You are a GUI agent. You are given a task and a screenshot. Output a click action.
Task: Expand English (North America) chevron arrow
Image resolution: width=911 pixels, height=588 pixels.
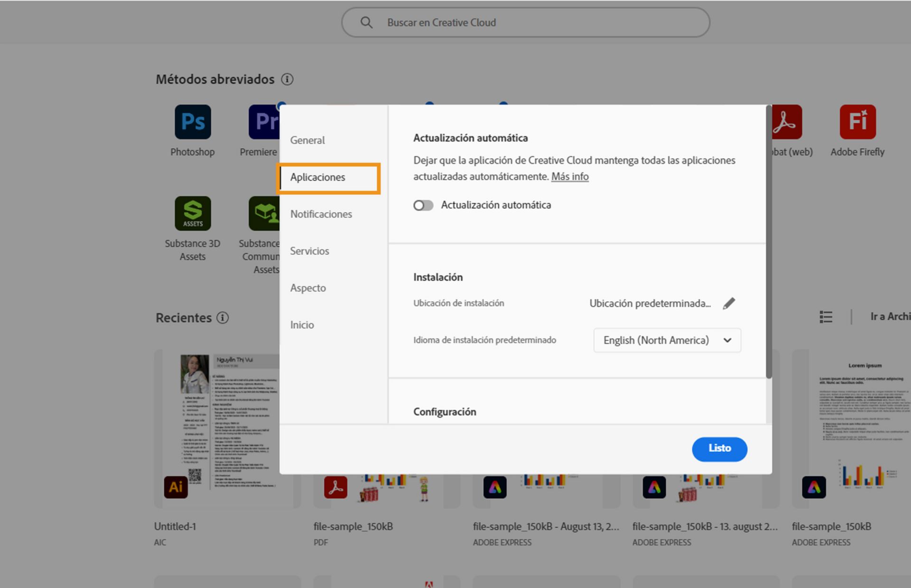pos(727,340)
